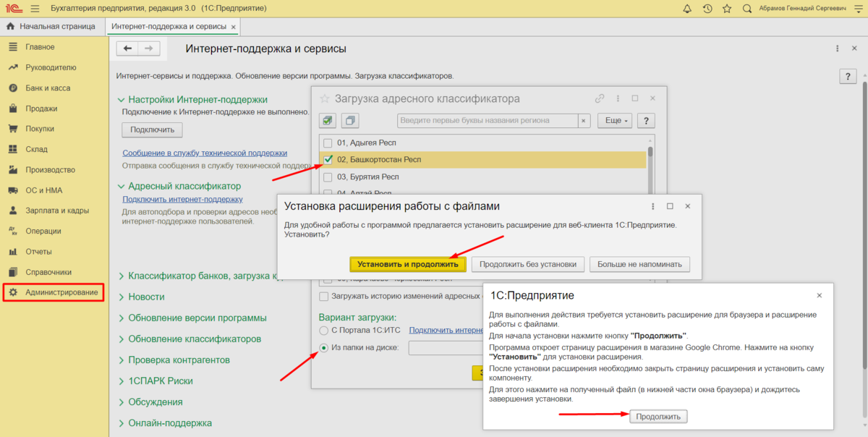Open the Еще dropdown in classifier window
This screenshot has height=437, width=868.
click(616, 121)
